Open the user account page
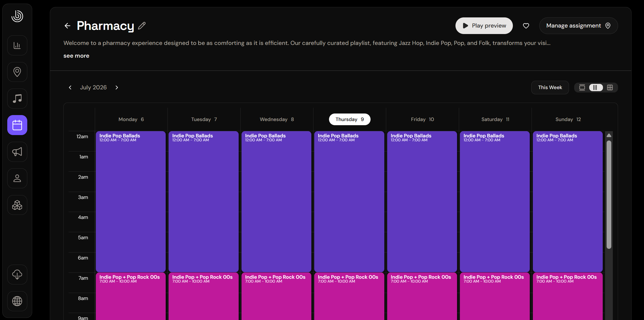The image size is (644, 320). tap(17, 178)
